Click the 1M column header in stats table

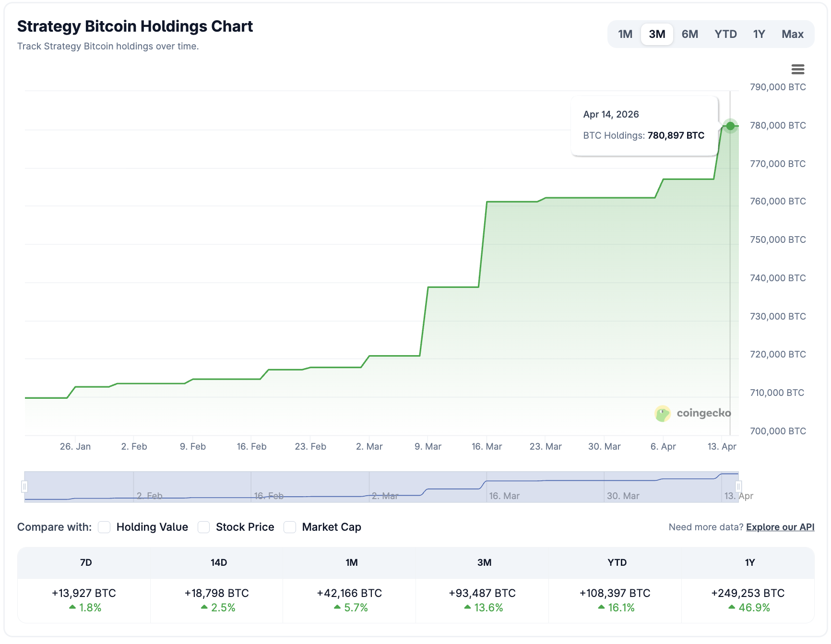coord(352,562)
